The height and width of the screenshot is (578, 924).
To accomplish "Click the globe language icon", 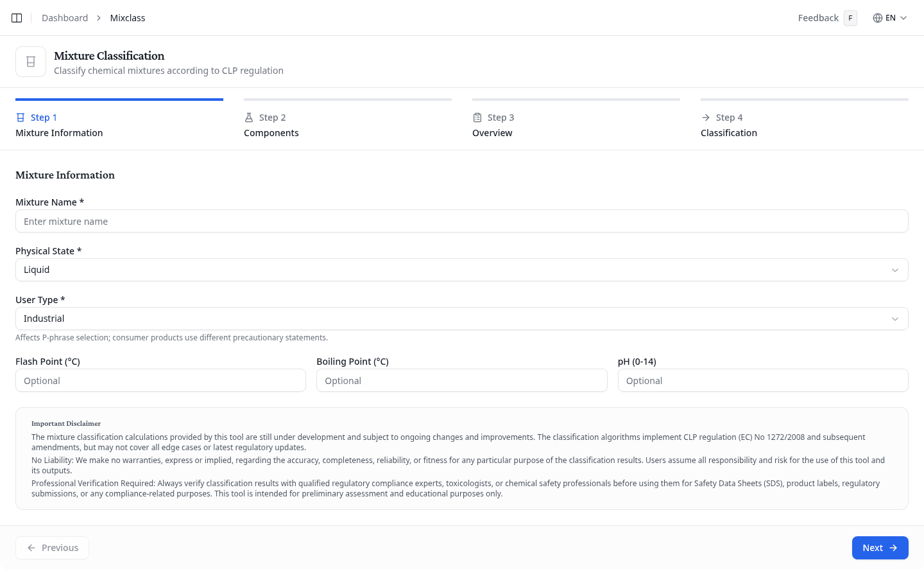I will coord(877,18).
